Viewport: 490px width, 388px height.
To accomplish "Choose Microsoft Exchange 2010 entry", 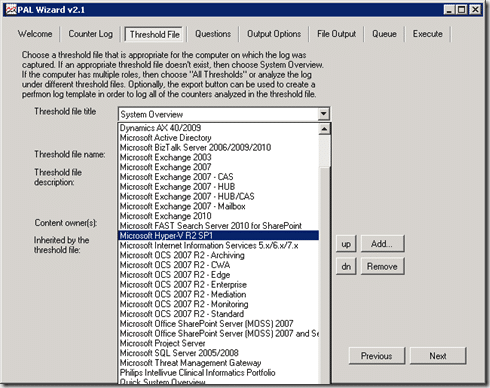I will (x=218, y=216).
